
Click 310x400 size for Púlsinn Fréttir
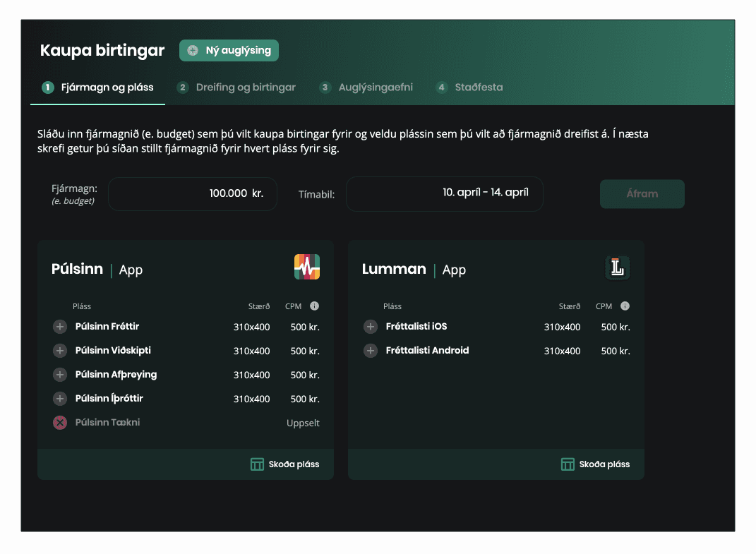pyautogui.click(x=252, y=327)
